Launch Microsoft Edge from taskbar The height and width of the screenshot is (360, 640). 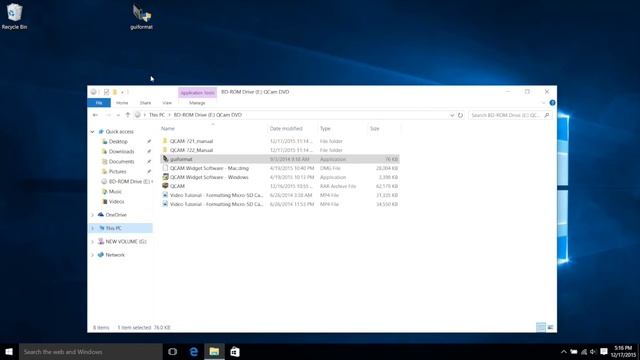(193, 352)
